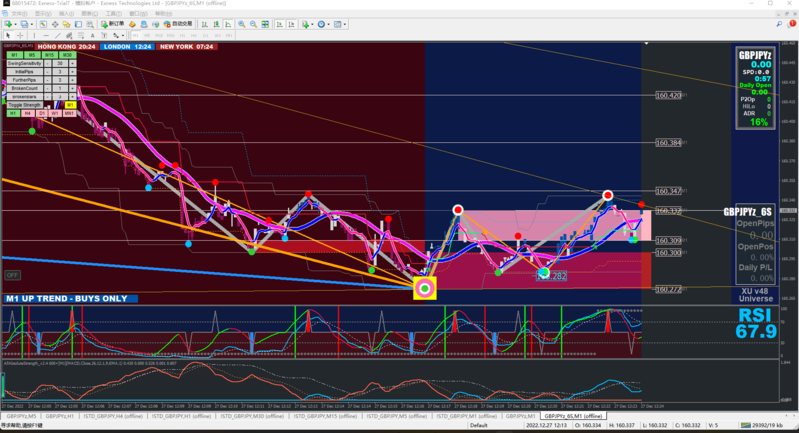Select the cursor arrow tool

[8, 36]
